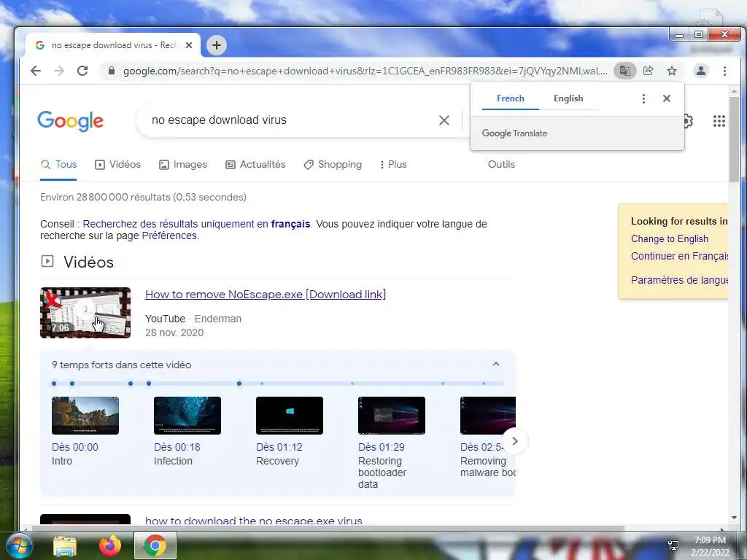This screenshot has width=747, height=560.
Task: Click 'Recherchez des résultats uniquement en français'
Action: [196, 224]
